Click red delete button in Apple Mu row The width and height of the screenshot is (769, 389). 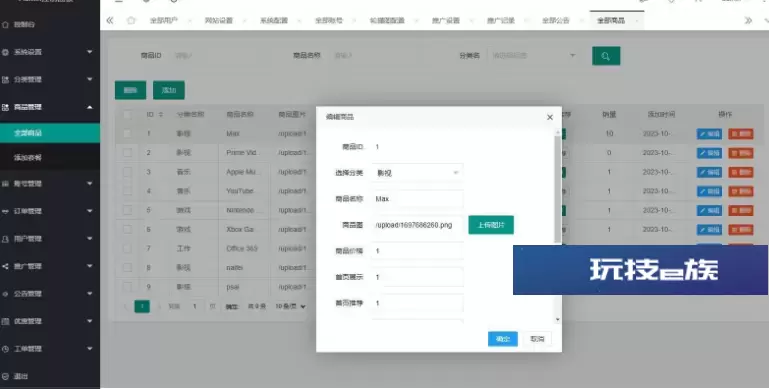[x=741, y=172]
